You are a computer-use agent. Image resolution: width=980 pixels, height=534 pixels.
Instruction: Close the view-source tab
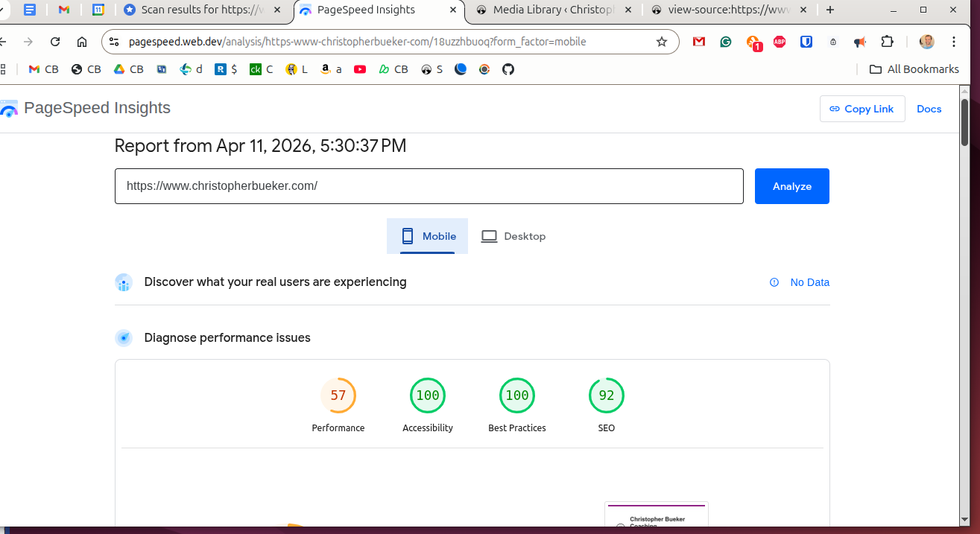tap(803, 10)
